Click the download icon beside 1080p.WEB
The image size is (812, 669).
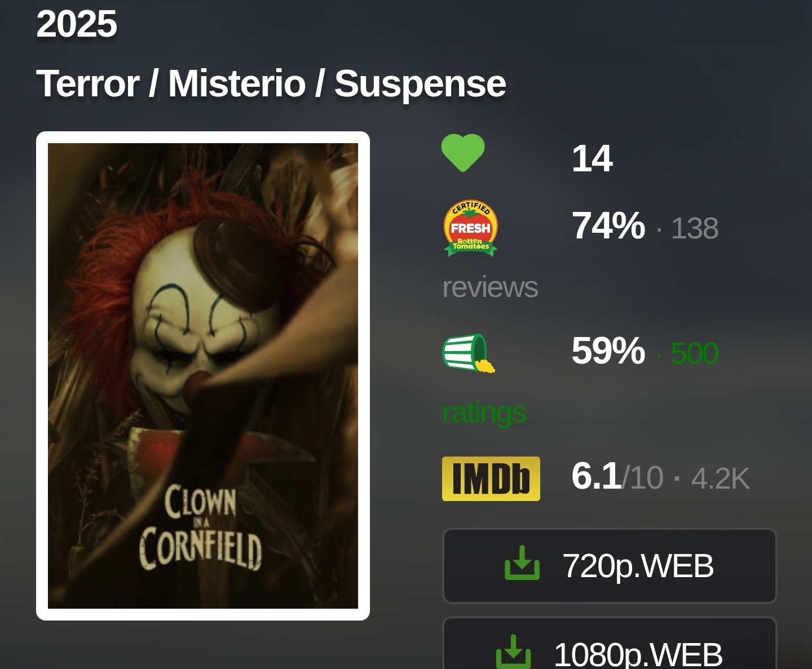click(x=514, y=652)
